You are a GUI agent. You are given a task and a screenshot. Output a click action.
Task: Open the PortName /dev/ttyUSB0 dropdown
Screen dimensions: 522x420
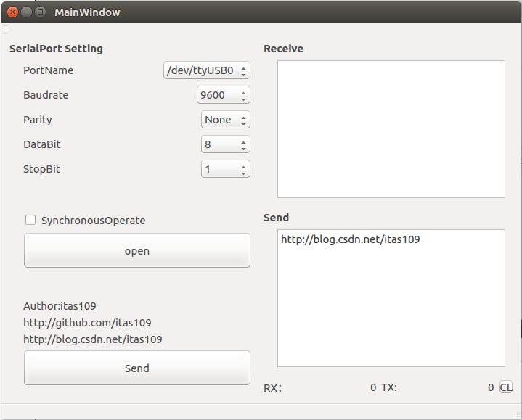(x=207, y=70)
